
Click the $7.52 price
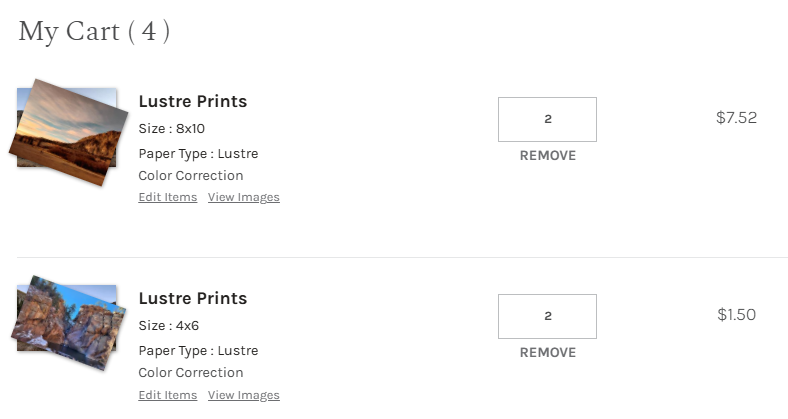(736, 117)
